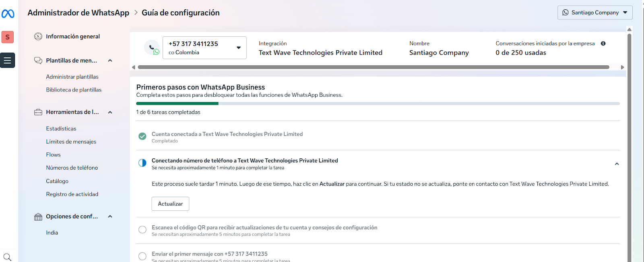Viewport: 644px width, 262px height.
Task: Click Administrador de WhatsApp breadcrumb link
Action: [x=78, y=13]
